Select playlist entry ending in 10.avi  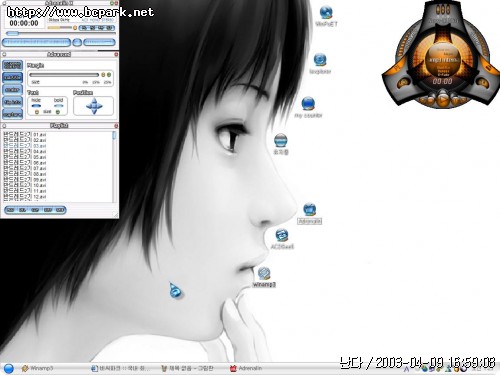tap(25, 185)
